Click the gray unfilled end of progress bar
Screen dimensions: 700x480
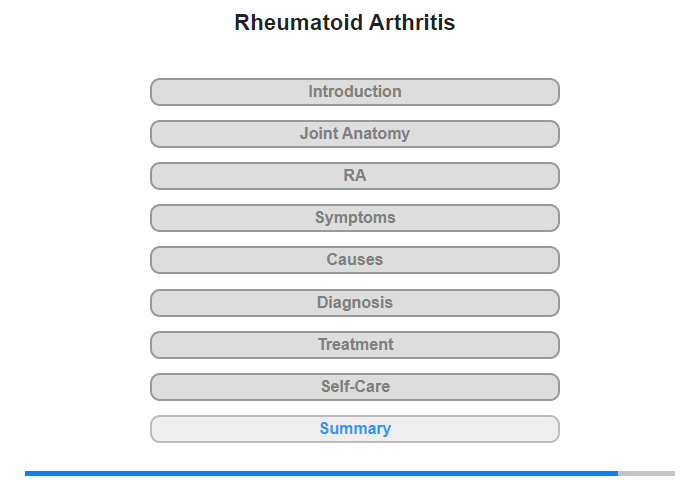click(647, 473)
